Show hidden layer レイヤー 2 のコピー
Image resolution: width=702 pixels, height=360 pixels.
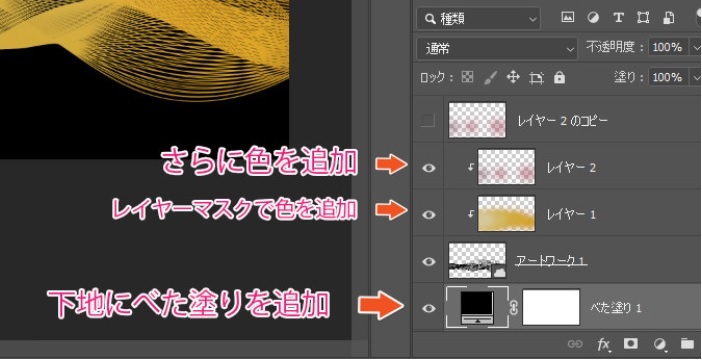pyautogui.click(x=428, y=120)
